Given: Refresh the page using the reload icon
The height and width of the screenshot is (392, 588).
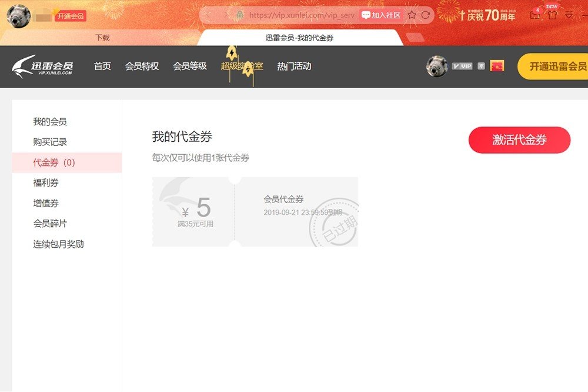Looking at the screenshot, I should (426, 15).
